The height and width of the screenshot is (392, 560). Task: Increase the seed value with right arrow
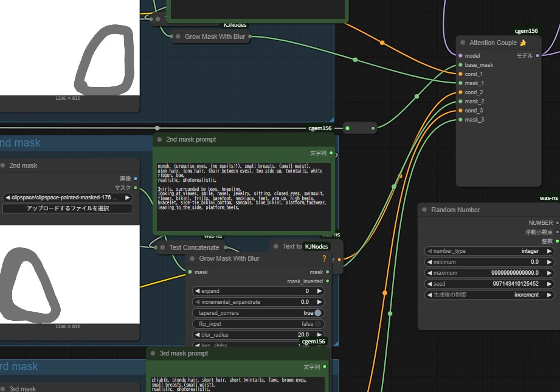(550, 284)
